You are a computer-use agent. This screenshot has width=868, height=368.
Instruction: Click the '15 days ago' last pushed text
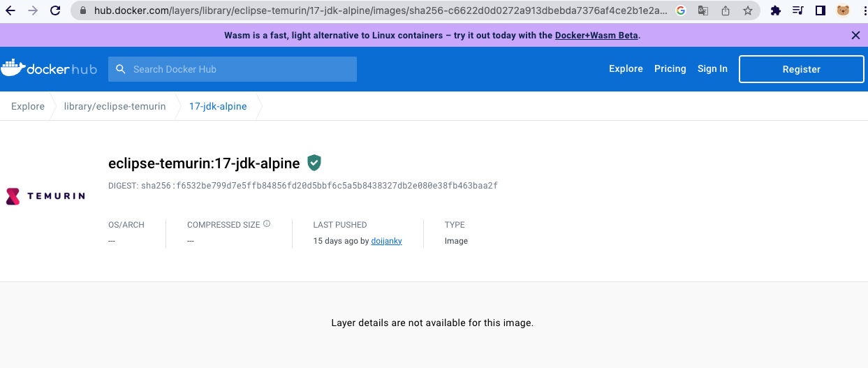tap(336, 241)
